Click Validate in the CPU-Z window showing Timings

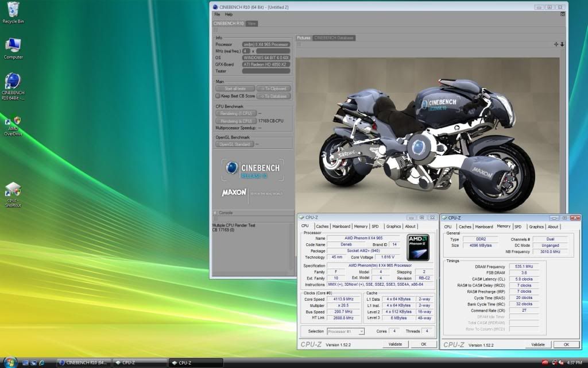(x=537, y=344)
